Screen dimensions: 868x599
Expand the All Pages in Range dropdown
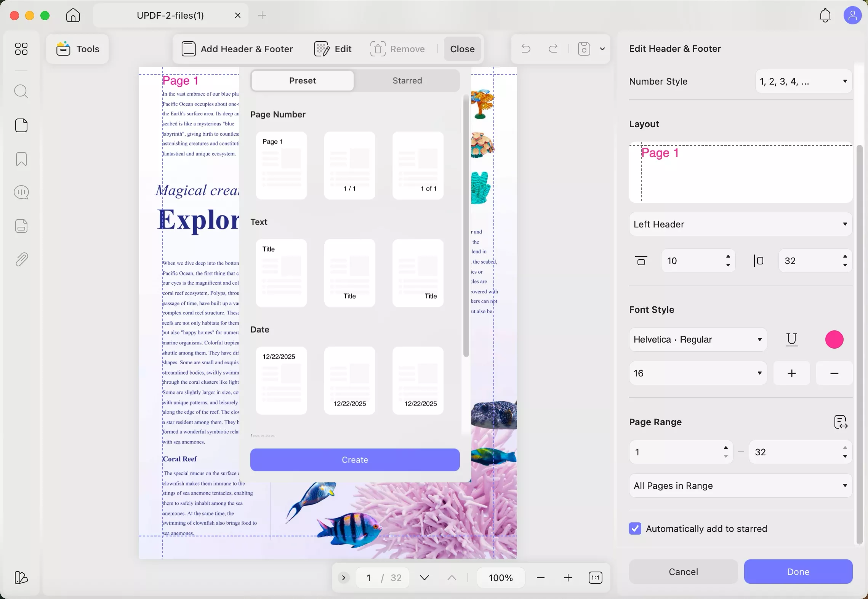(x=740, y=485)
